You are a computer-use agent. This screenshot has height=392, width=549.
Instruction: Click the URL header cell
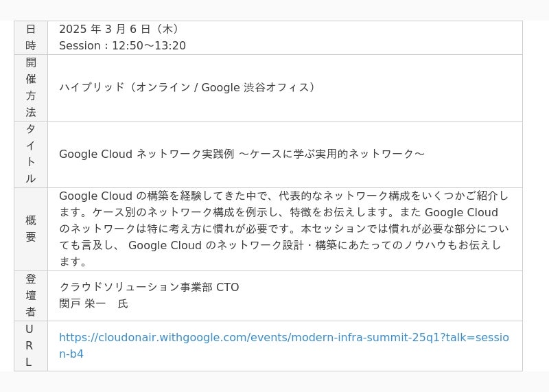[x=31, y=346]
